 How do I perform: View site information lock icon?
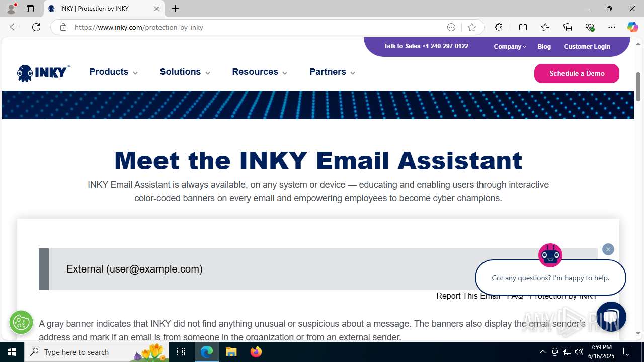tap(63, 27)
